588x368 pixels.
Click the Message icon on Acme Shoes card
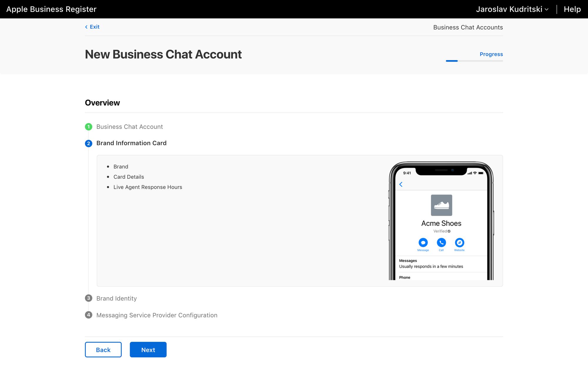(423, 243)
